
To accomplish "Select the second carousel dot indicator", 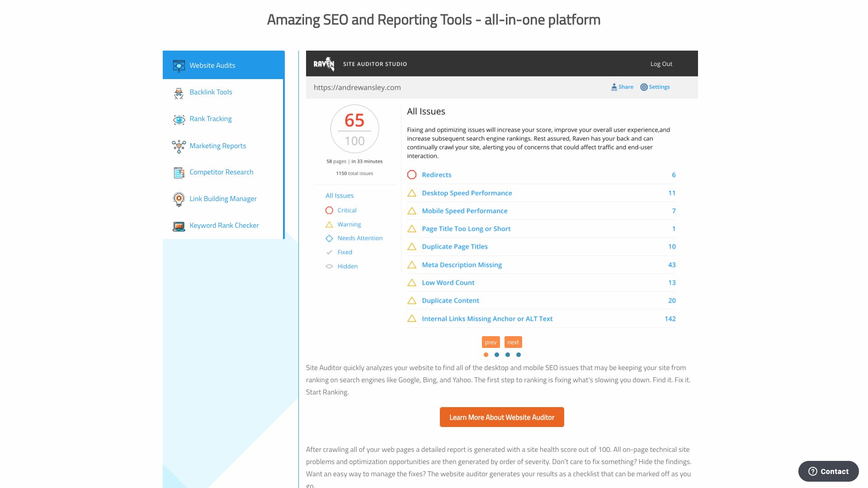I will [x=496, y=355].
